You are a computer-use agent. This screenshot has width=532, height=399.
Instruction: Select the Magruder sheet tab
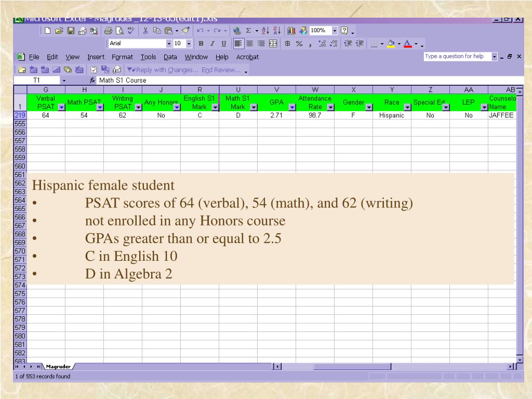58,367
